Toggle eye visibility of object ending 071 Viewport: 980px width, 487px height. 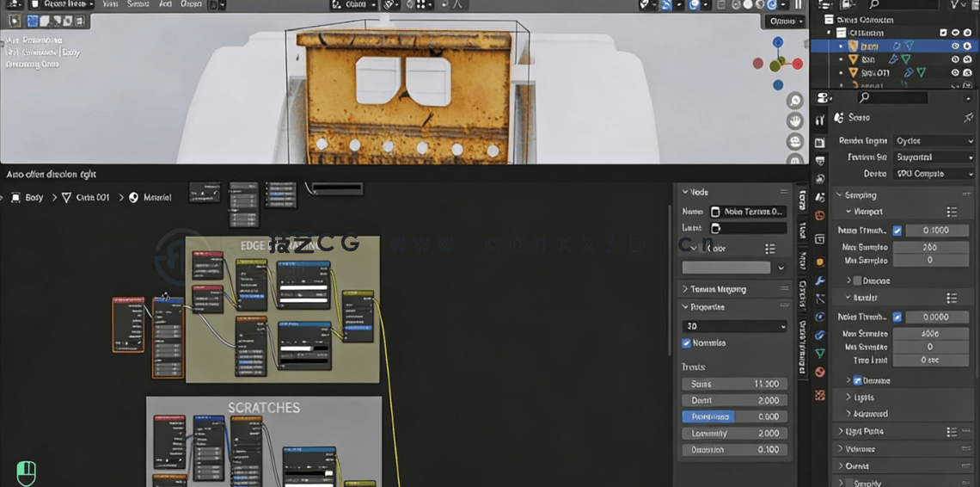click(956, 73)
